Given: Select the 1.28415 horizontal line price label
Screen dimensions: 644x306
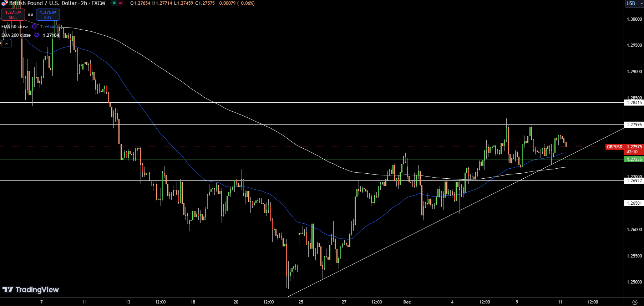Looking at the screenshot, I should click(634, 103).
